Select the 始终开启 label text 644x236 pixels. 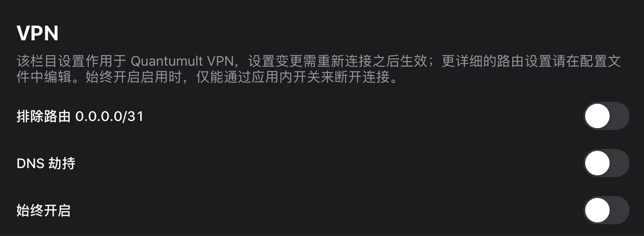43,210
